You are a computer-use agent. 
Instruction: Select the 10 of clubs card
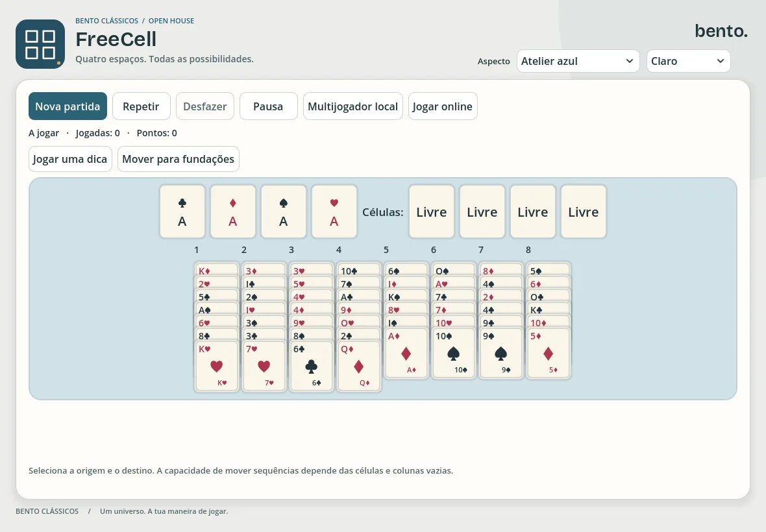[359, 270]
